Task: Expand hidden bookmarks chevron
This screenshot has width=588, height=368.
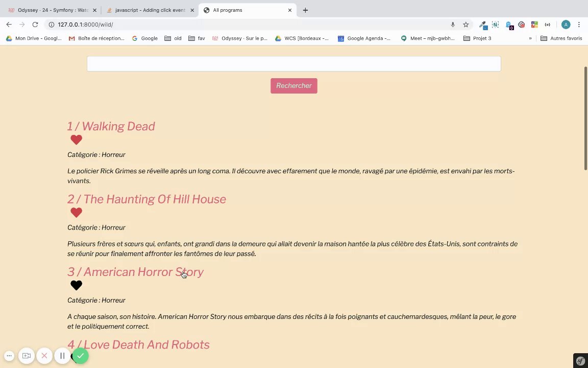Action: click(x=530, y=38)
